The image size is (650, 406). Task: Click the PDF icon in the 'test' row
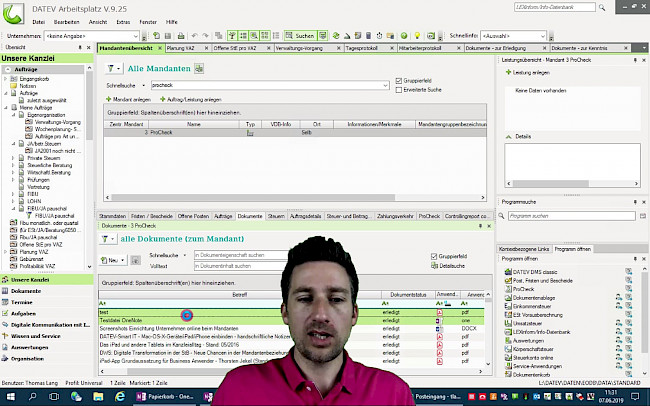click(x=439, y=312)
